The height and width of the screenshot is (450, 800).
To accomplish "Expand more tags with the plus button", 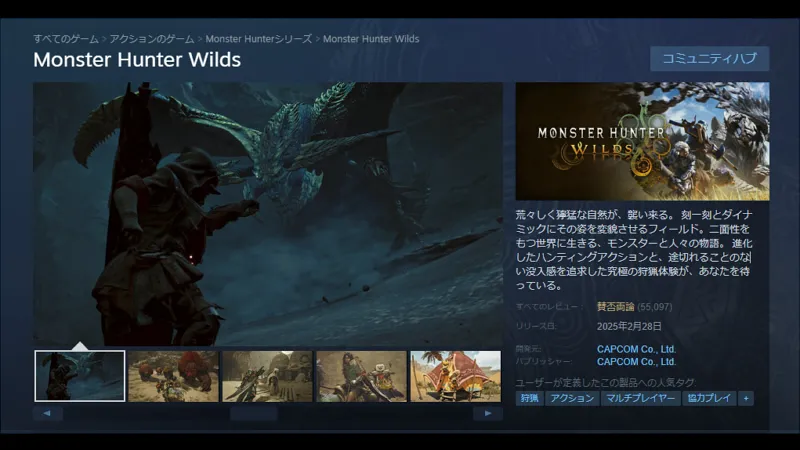I will pos(746,398).
